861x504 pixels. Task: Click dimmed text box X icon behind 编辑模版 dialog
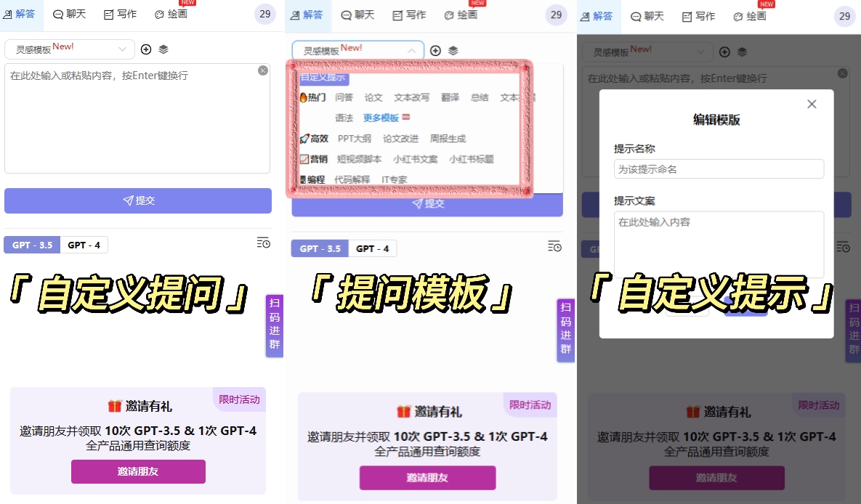(842, 73)
